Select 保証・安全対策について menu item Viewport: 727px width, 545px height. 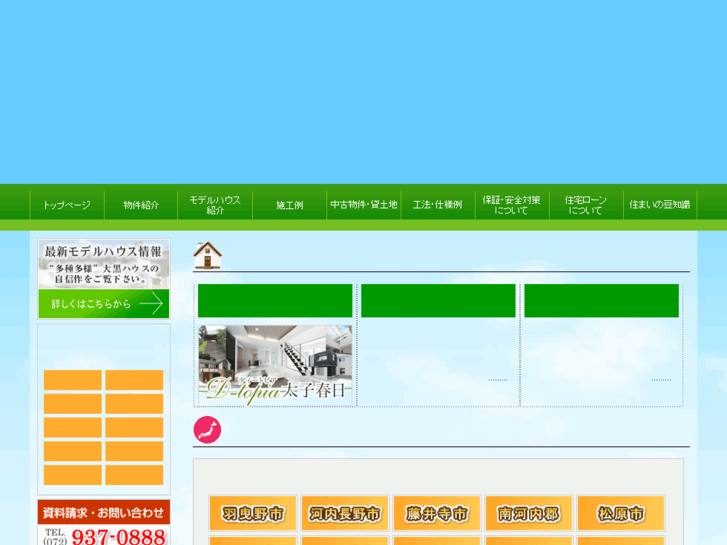[x=512, y=205]
